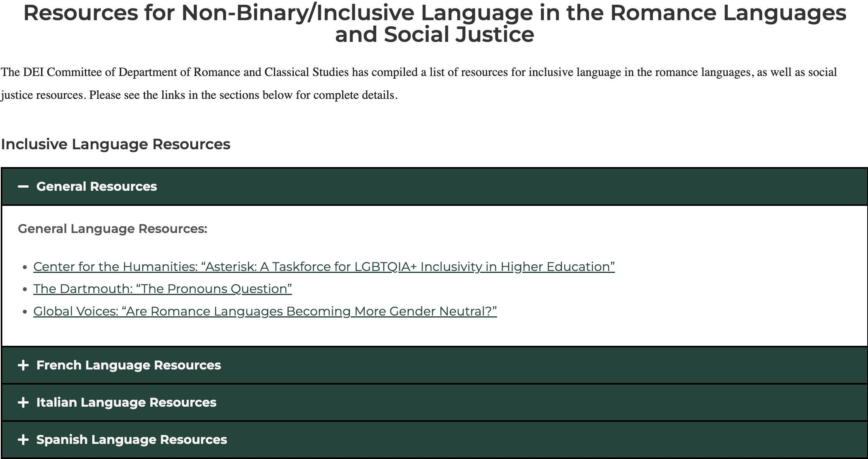Click the plus icon beside Italian Language Resources

(x=23, y=402)
